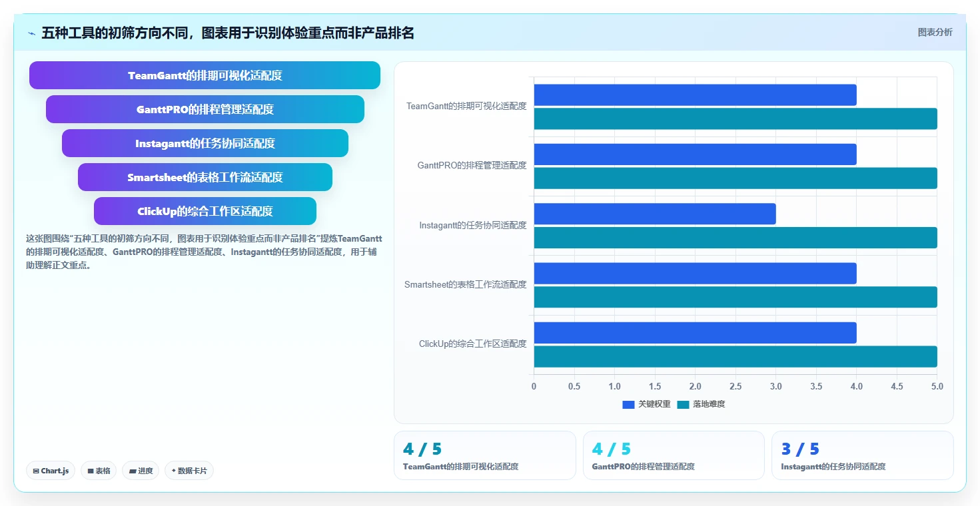Select the TeamGantt的排期可视化适配度 funnel bar

205,75
